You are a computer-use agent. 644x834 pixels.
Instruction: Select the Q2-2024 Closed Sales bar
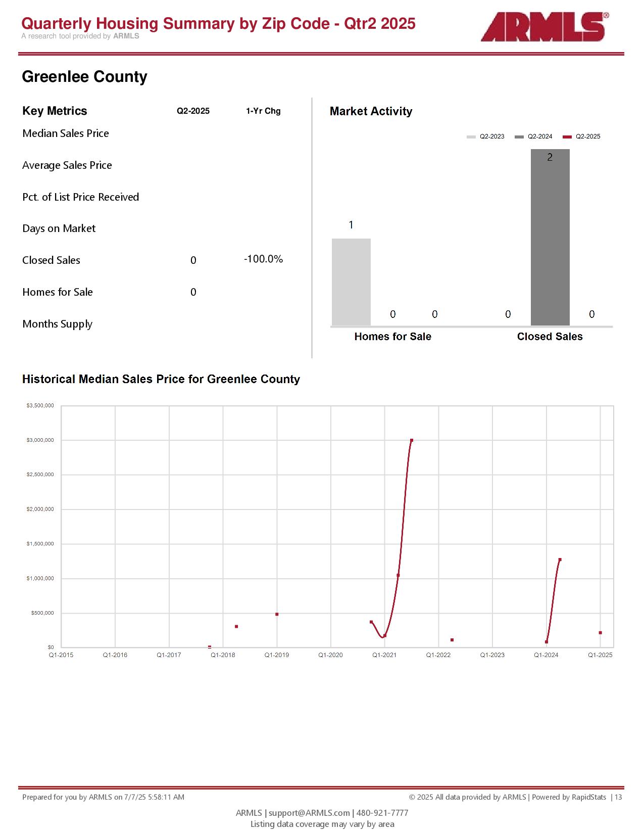[x=550, y=237]
